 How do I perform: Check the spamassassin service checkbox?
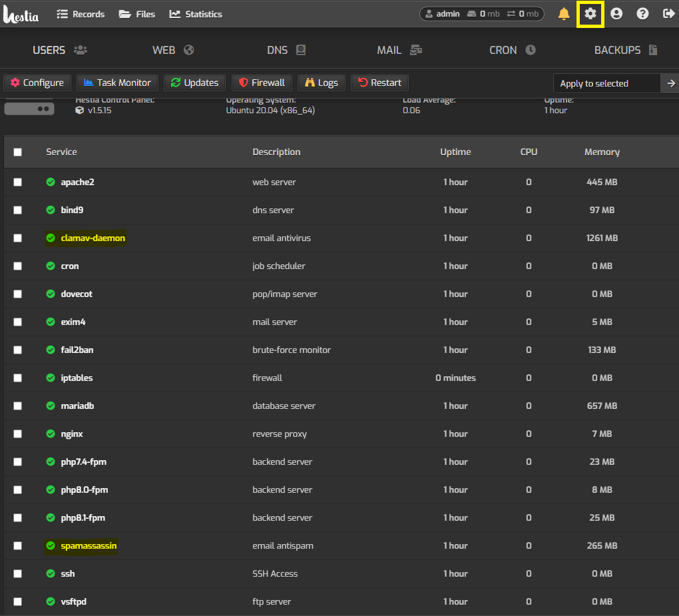pos(18,546)
